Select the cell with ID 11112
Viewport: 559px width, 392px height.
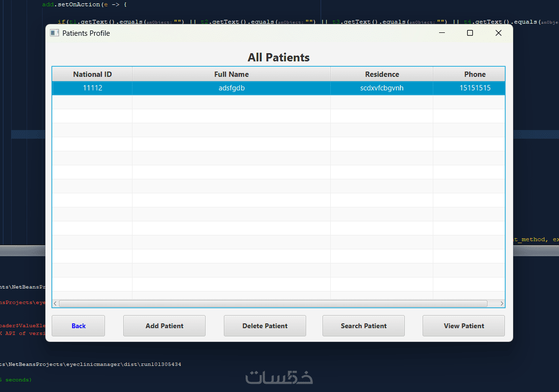click(x=92, y=88)
